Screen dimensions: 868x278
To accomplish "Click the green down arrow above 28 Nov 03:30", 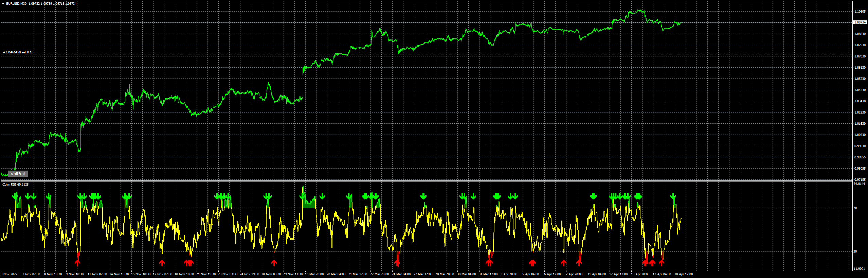I will tap(268, 196).
